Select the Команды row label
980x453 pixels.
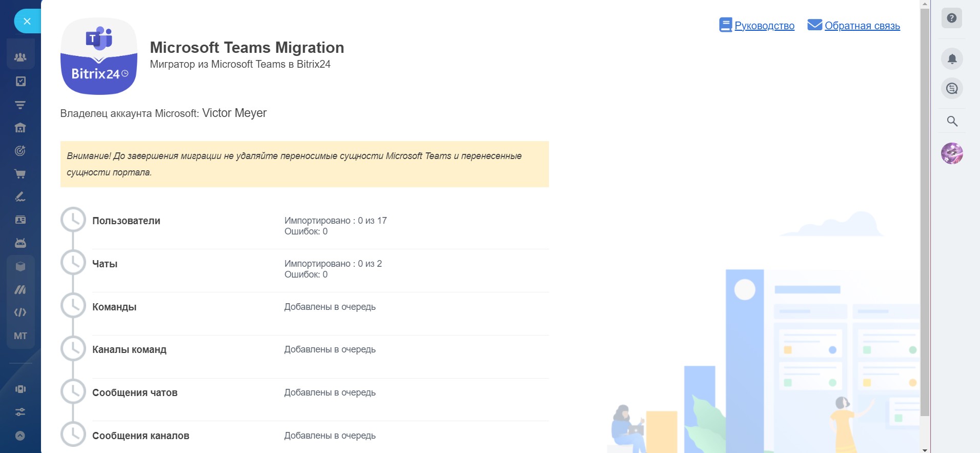tap(114, 307)
